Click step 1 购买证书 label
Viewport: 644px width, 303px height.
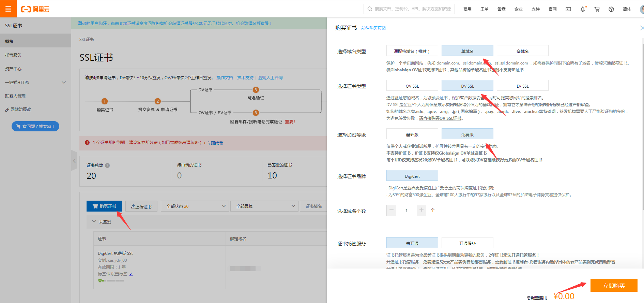(105, 110)
